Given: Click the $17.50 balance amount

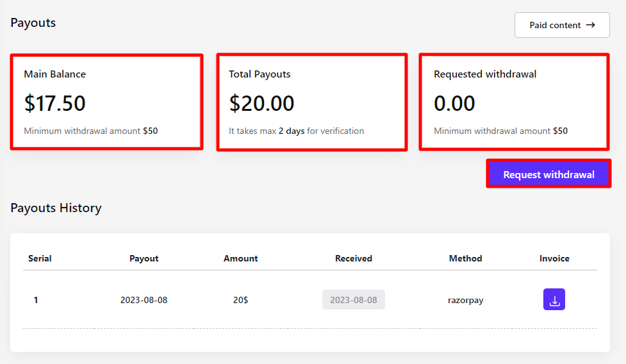Looking at the screenshot, I should coord(54,103).
